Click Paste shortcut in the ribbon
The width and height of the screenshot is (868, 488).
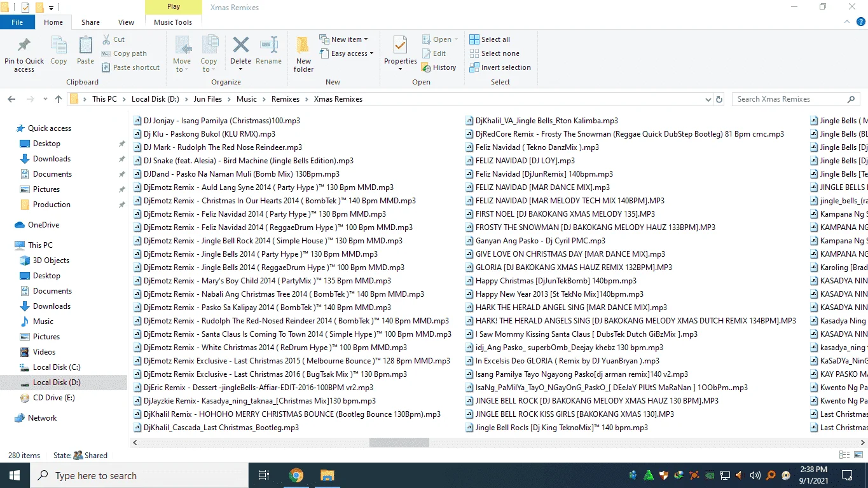click(130, 67)
